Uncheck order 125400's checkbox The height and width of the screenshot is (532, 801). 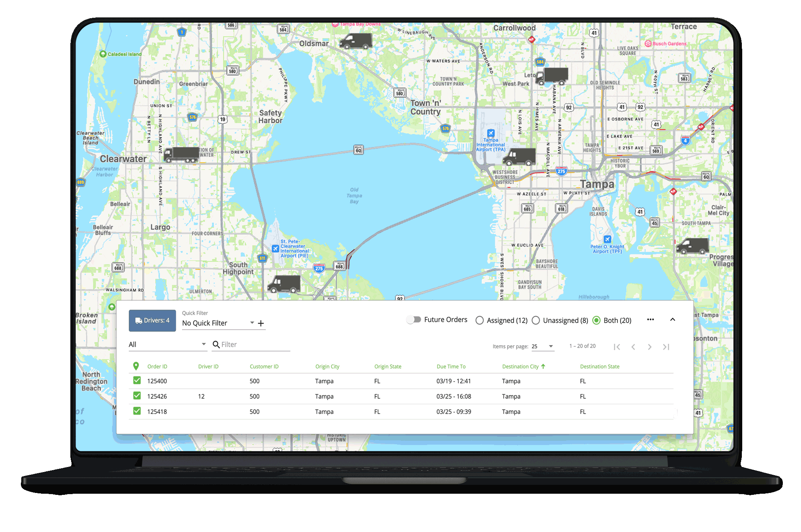coord(137,380)
